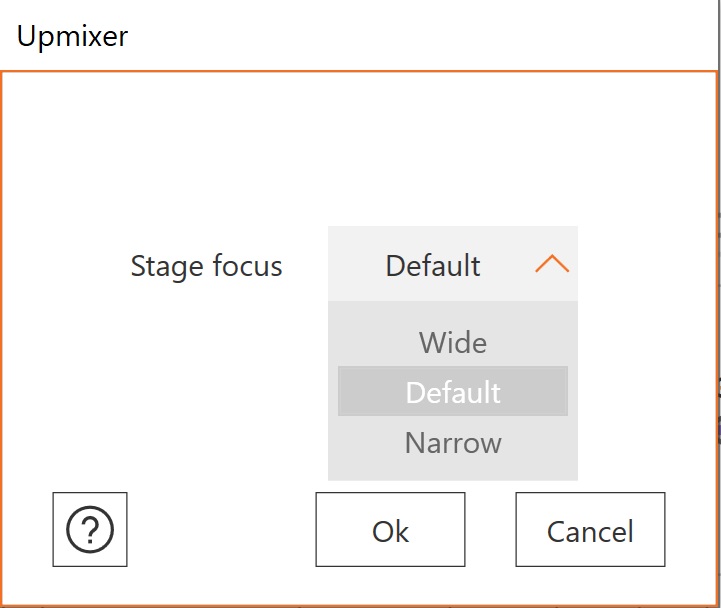This screenshot has height=608, width=721.
Task: Click the current Default value in the dropdown header
Action: [433, 265]
